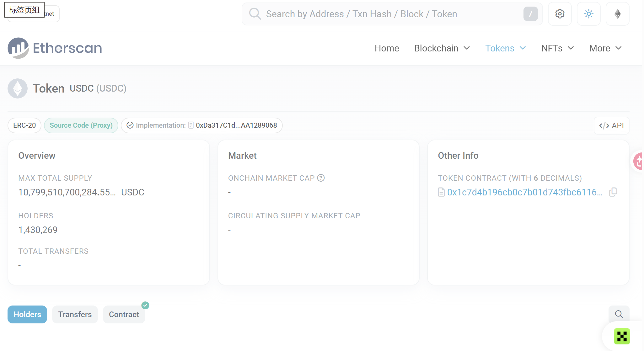Open the site settings gear icon
Image resolution: width=644 pixels, height=351 pixels.
click(x=560, y=14)
